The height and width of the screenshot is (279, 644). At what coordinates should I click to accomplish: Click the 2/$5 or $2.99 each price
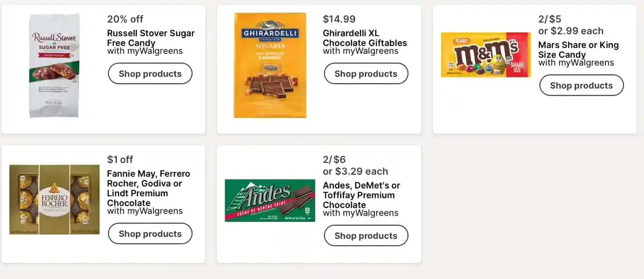[570, 25]
